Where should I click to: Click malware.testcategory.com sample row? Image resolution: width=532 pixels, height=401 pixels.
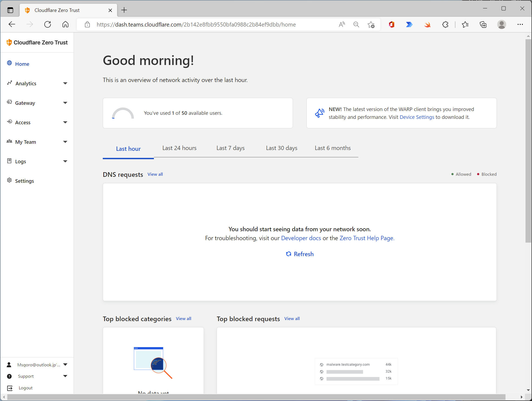coord(356,364)
